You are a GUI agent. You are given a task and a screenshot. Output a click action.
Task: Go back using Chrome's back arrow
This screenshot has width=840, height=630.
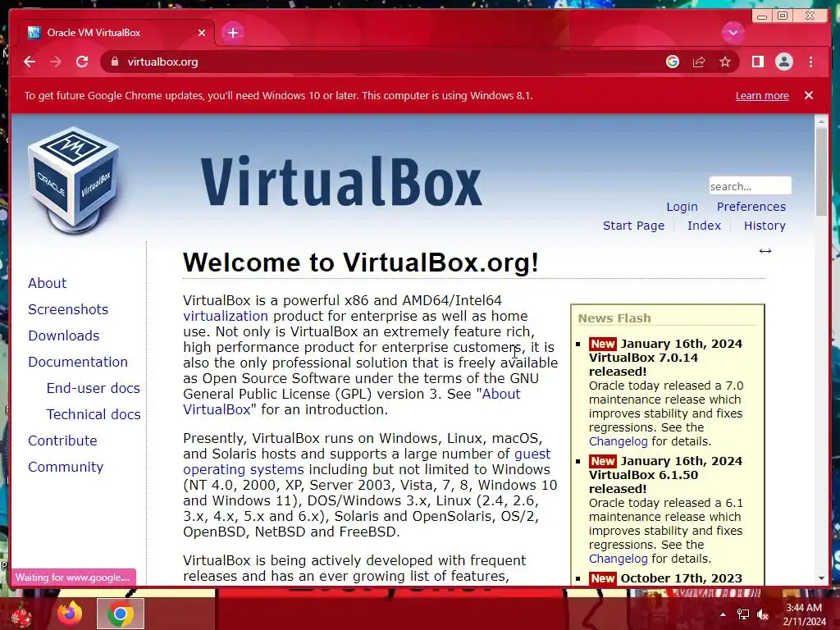click(30, 62)
